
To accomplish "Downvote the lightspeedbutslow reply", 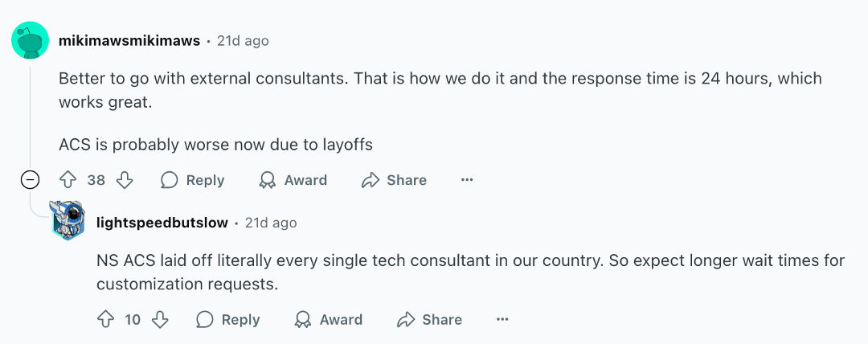I will pos(161,320).
